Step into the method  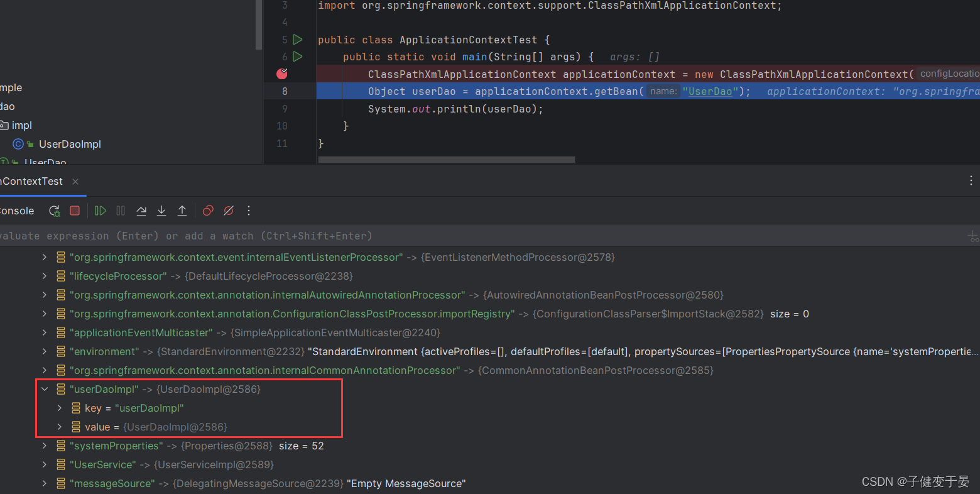pos(161,211)
